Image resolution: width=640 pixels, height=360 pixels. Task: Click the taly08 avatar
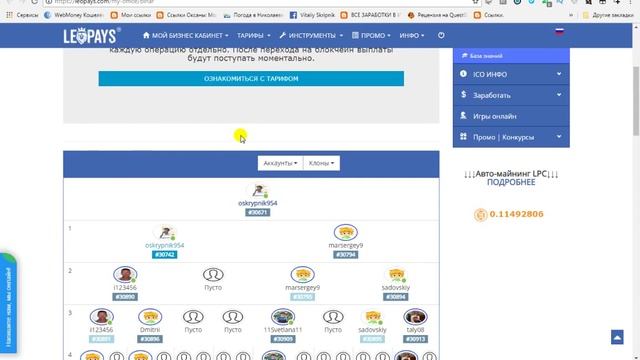[415, 317]
